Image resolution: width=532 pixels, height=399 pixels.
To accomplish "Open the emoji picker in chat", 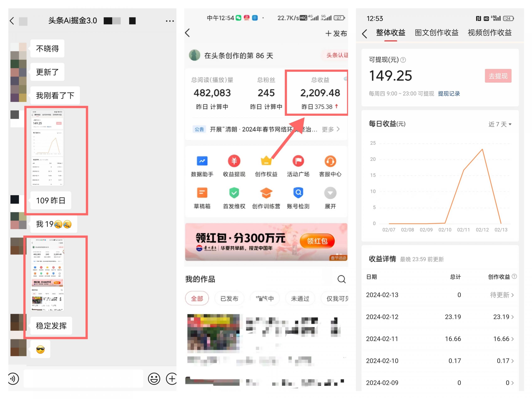I will pos(154,379).
